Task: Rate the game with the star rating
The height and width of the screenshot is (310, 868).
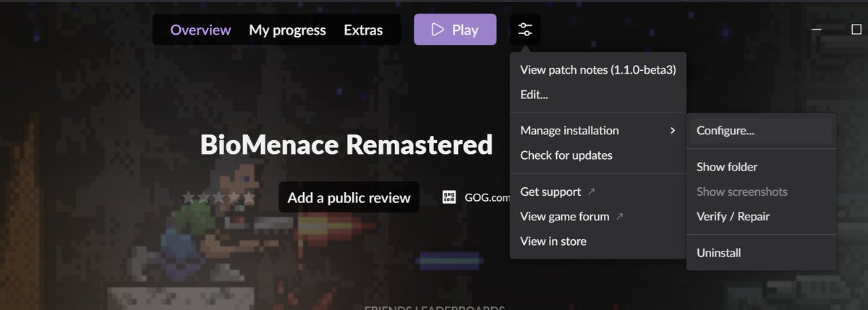Action: (x=218, y=197)
